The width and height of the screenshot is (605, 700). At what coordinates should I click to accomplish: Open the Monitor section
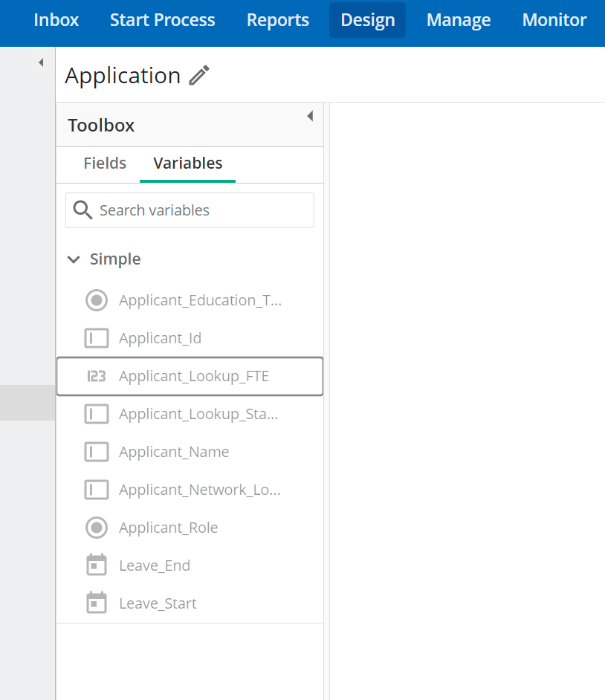(554, 20)
